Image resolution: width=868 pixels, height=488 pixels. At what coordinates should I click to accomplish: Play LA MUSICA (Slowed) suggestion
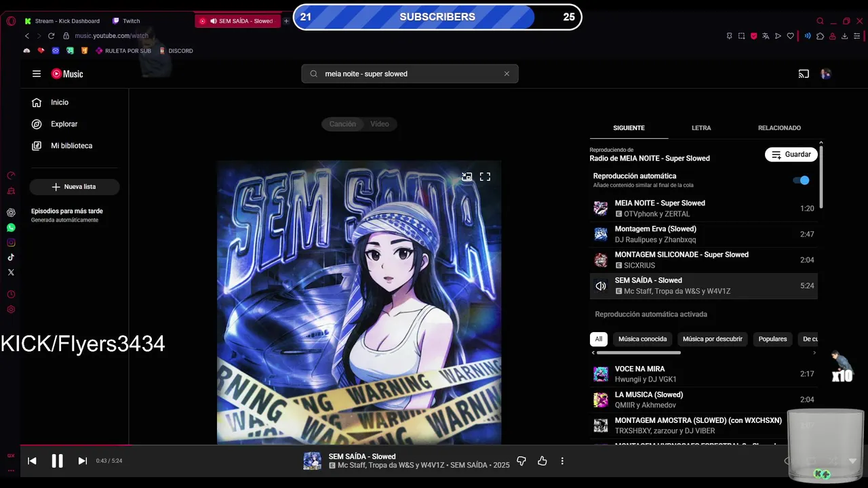pos(703,399)
